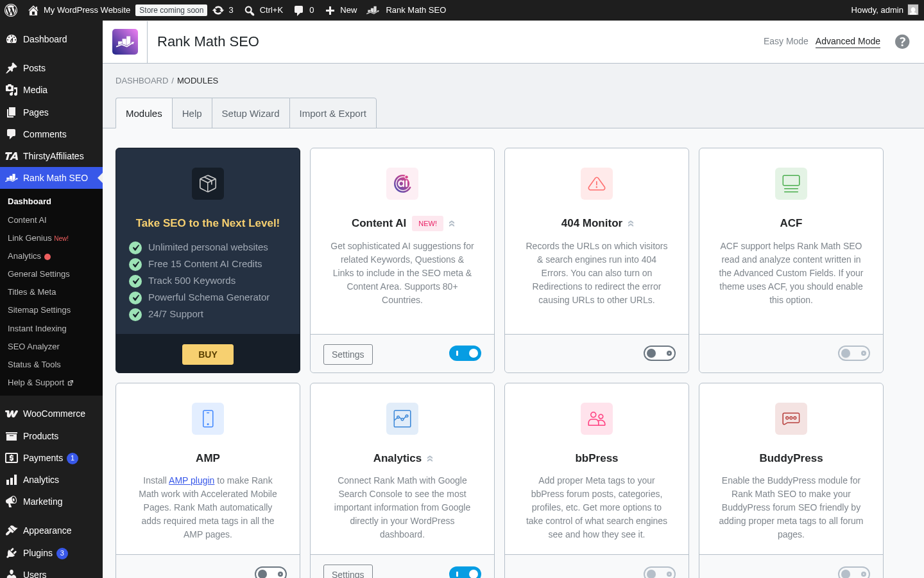
Task: Click the WordPress logo icon
Action: point(11,10)
